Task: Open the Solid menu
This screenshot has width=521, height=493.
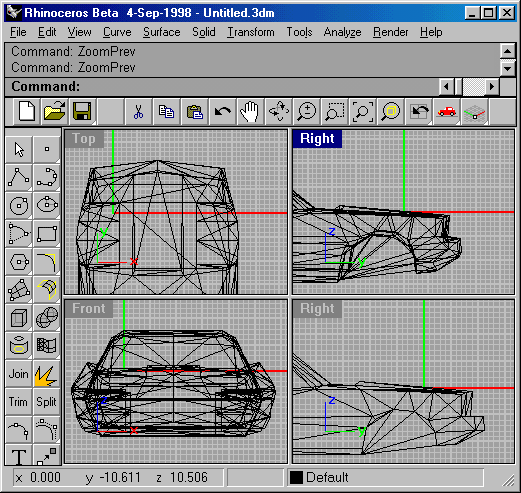Action: [204, 32]
